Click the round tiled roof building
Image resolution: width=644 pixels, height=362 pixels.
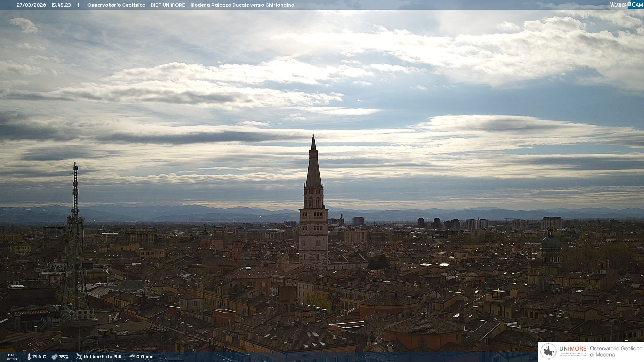coord(389,300)
